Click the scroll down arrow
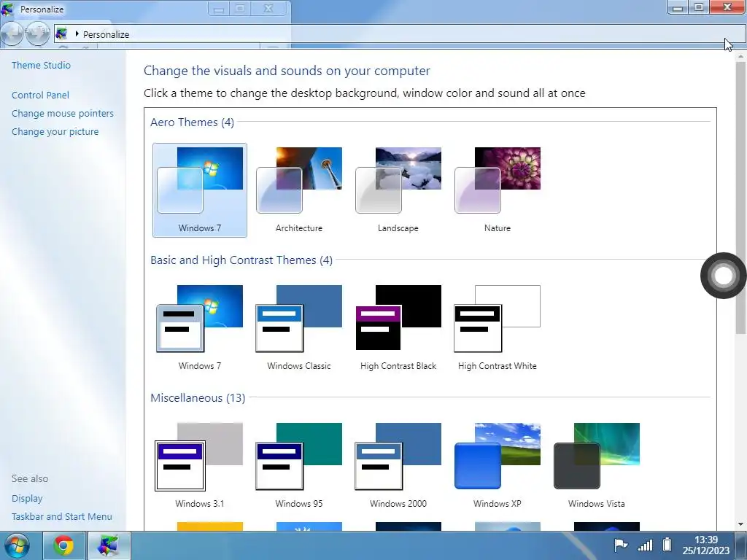This screenshot has width=747, height=560. [741, 524]
